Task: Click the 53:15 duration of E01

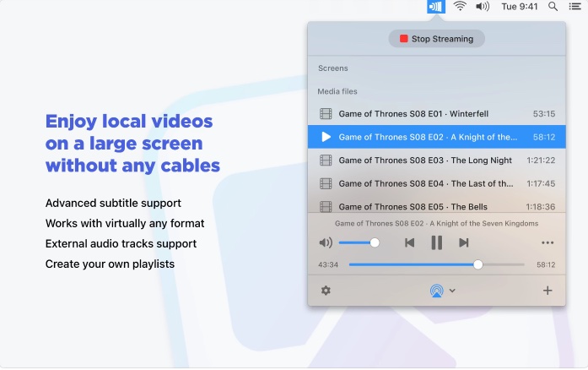Action: [x=544, y=114]
